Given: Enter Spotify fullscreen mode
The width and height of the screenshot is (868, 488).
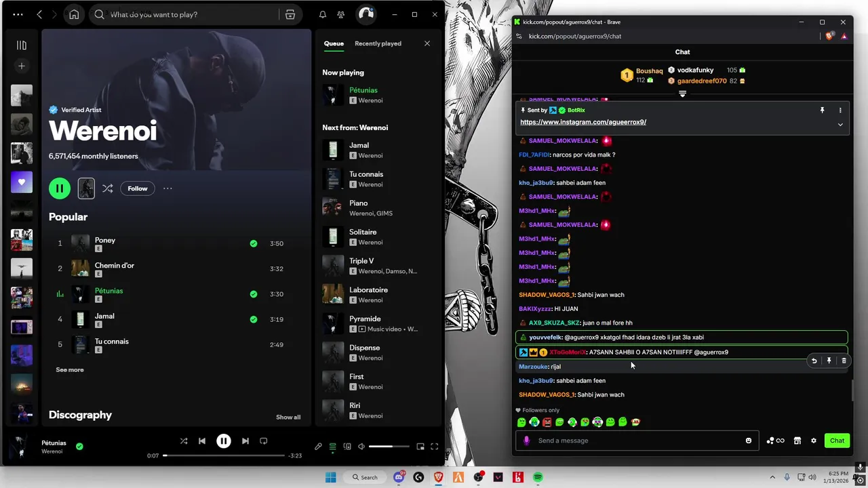Looking at the screenshot, I should pos(435,447).
